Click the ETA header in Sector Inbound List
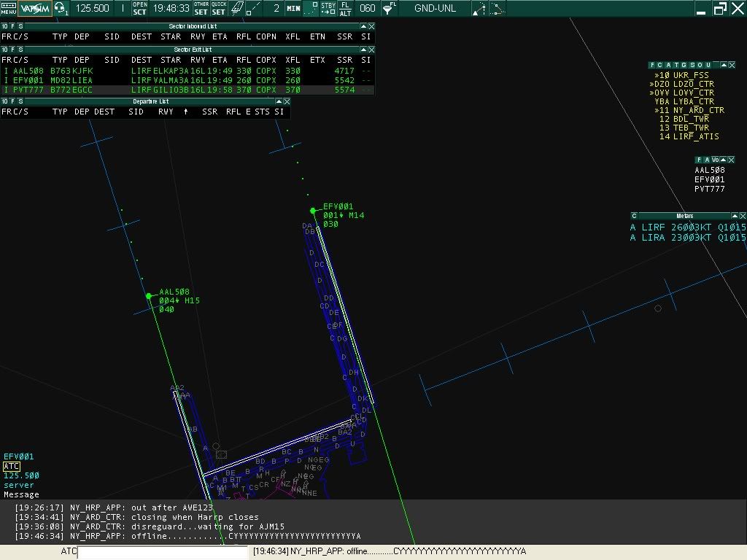 point(220,36)
